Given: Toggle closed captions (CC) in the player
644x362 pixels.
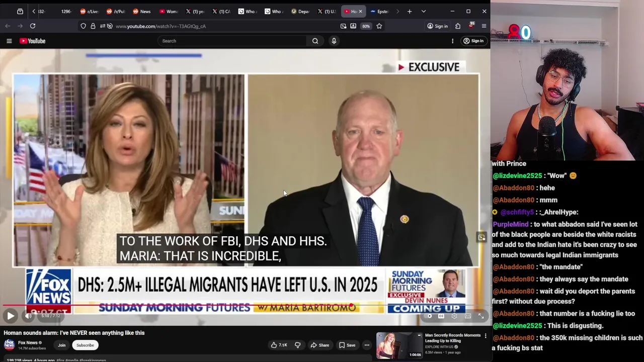Looking at the screenshot, I should (x=441, y=316).
